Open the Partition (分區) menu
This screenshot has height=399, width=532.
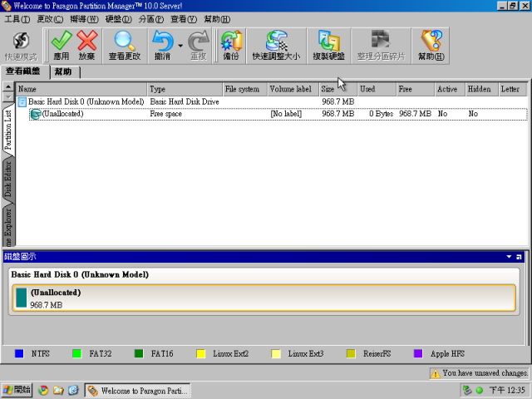(151, 19)
